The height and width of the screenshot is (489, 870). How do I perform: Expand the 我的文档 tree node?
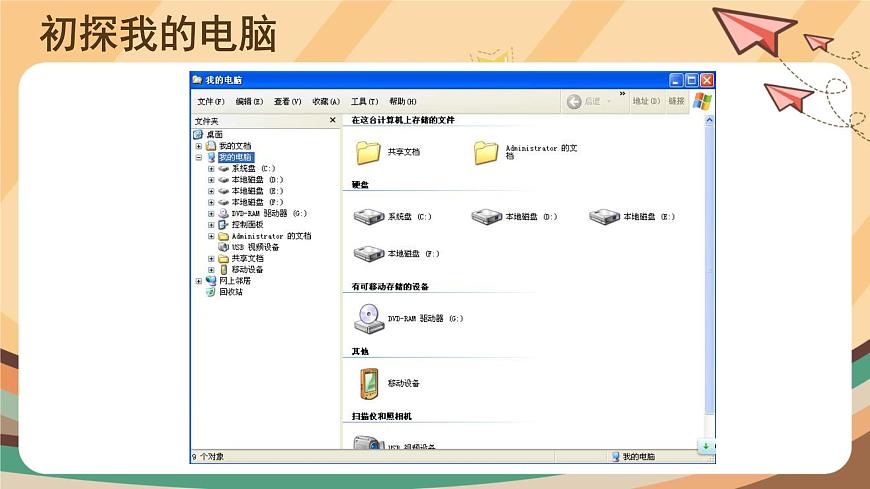click(x=199, y=146)
